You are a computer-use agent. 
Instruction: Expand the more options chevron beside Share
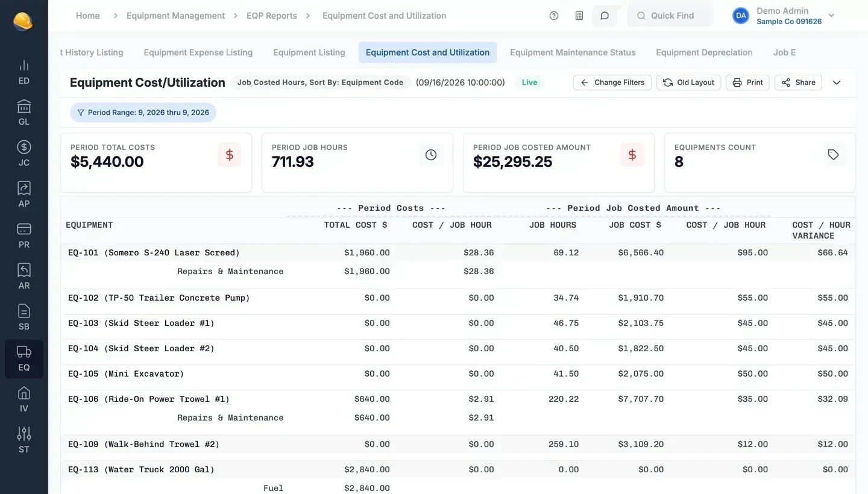pos(837,83)
